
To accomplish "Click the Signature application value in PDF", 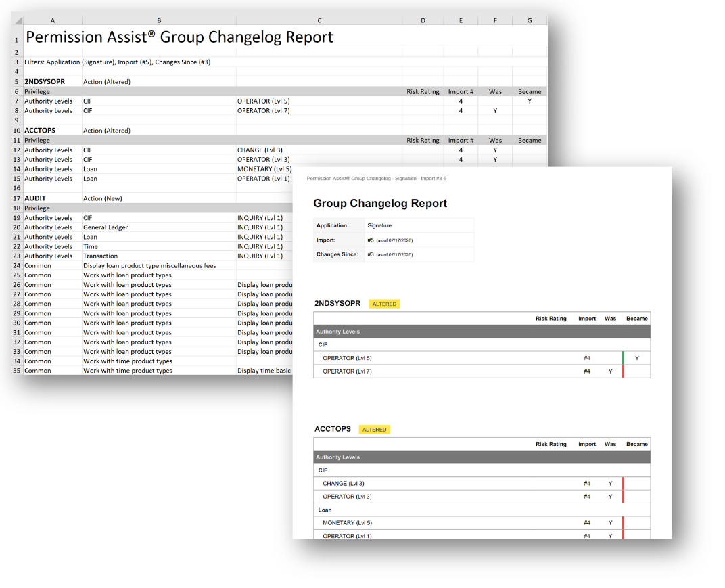I will coord(379,225).
